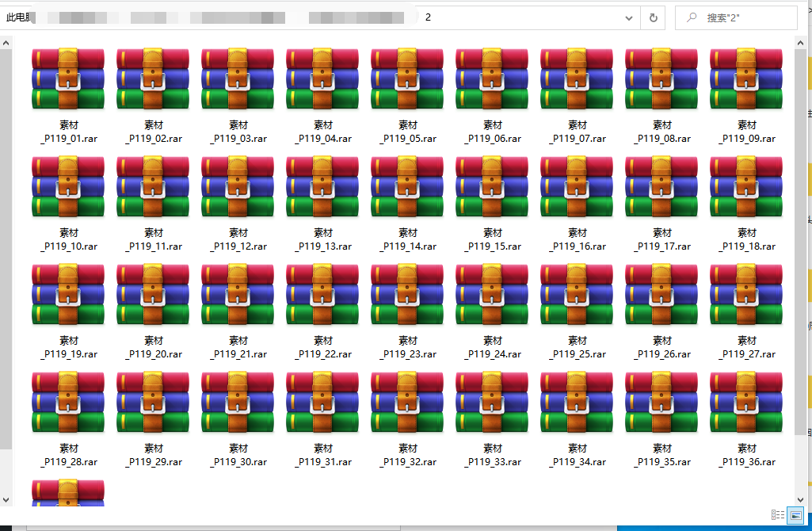Select the 素材_P119_27.rar archive icon
This screenshot has width=812, height=531.
(x=746, y=294)
